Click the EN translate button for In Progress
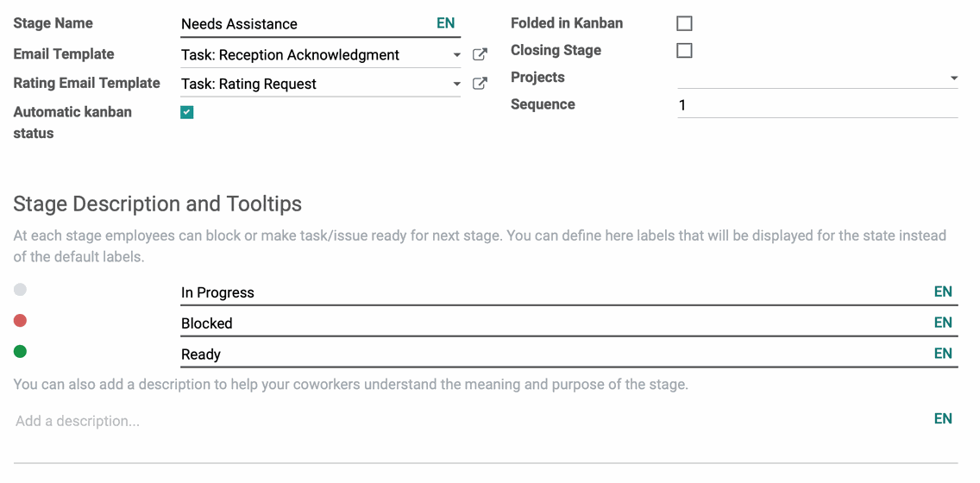 [x=943, y=292]
